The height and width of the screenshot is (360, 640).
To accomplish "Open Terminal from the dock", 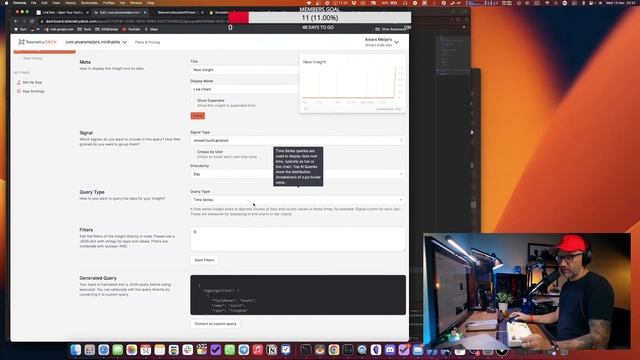I will 306,350.
